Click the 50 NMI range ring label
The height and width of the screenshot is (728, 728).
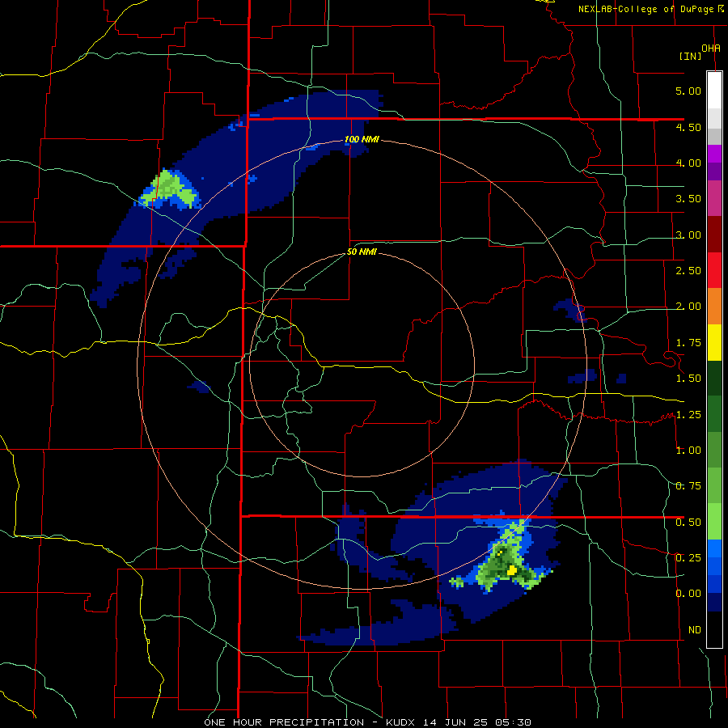click(x=362, y=252)
